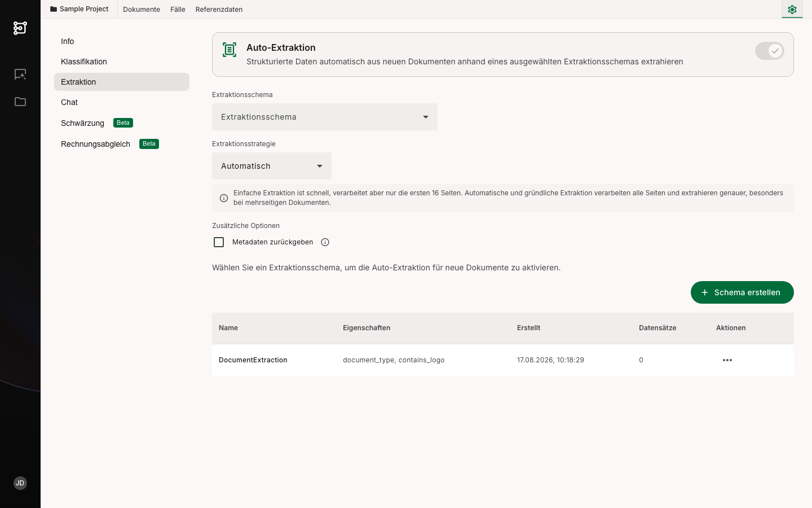
Task: Open the three-dot actions menu for DocumentExtraction
Action: [727, 360]
